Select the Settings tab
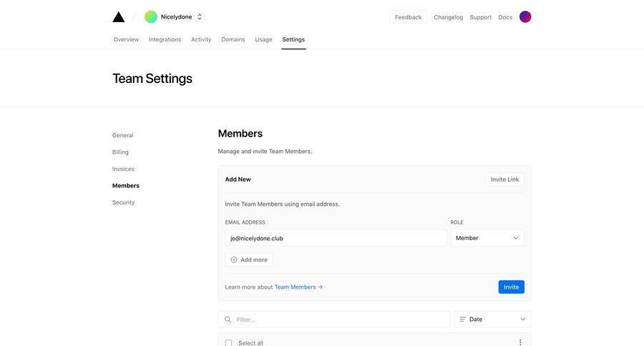Image resolution: width=644 pixels, height=346 pixels. 293,39
